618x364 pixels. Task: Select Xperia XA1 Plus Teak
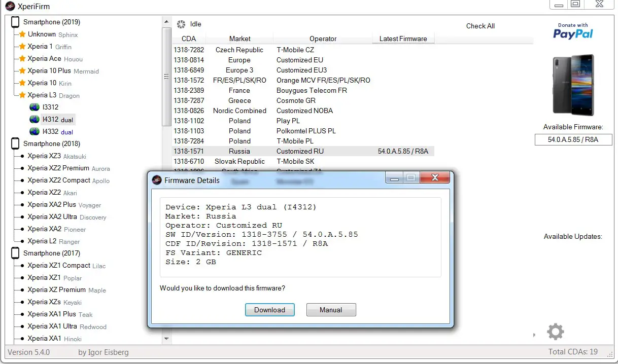pyautogui.click(x=60, y=314)
